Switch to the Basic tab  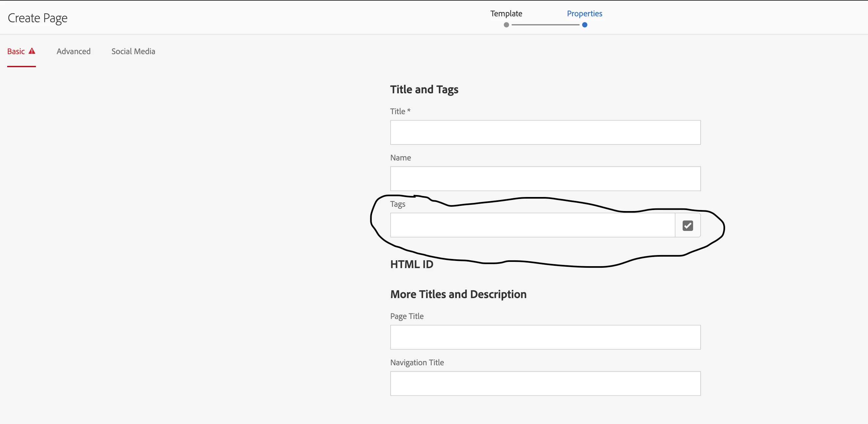tap(16, 52)
